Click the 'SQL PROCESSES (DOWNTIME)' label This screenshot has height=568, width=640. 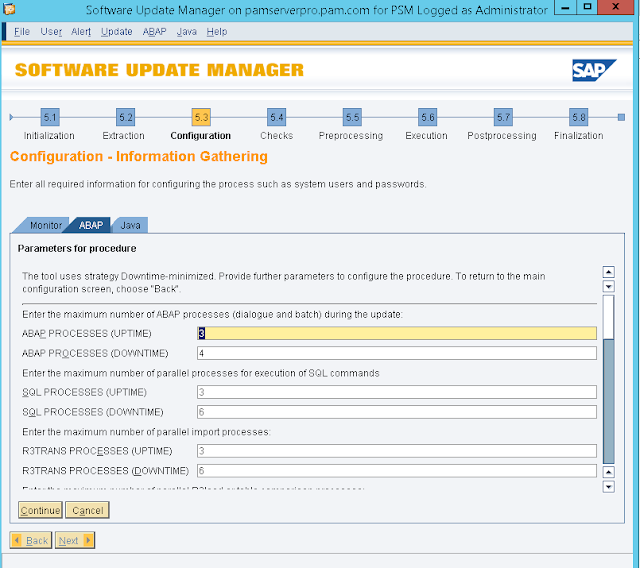click(93, 412)
